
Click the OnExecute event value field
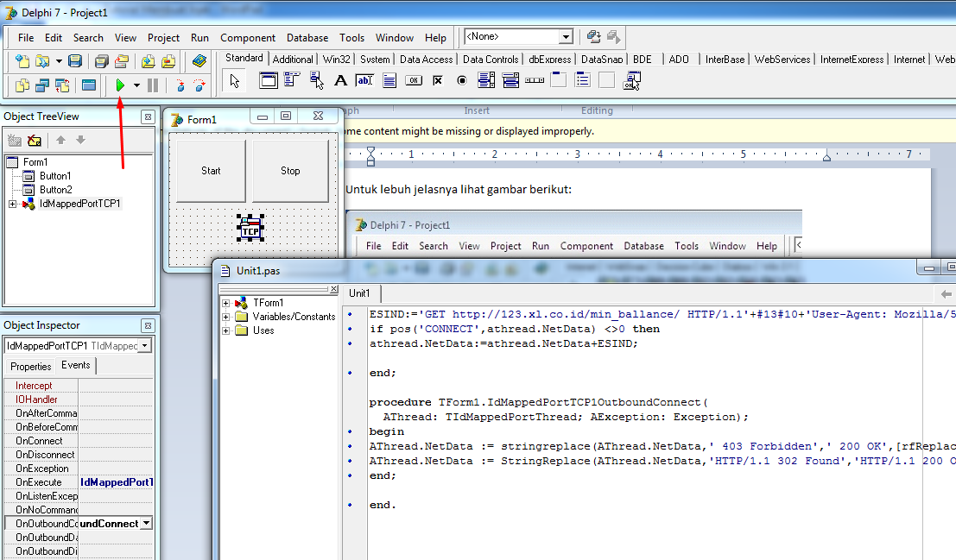click(x=116, y=482)
